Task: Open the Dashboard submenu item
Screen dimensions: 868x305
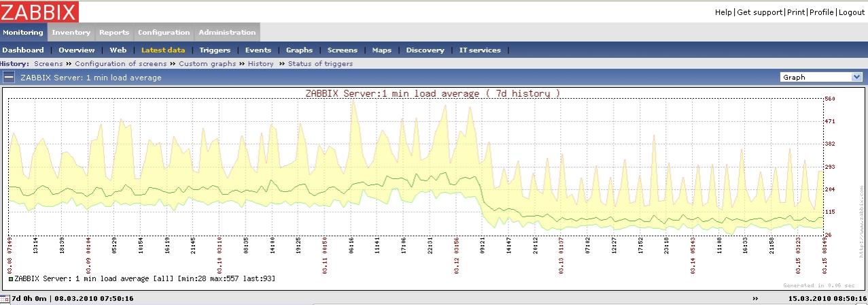Action: pyautogui.click(x=23, y=50)
